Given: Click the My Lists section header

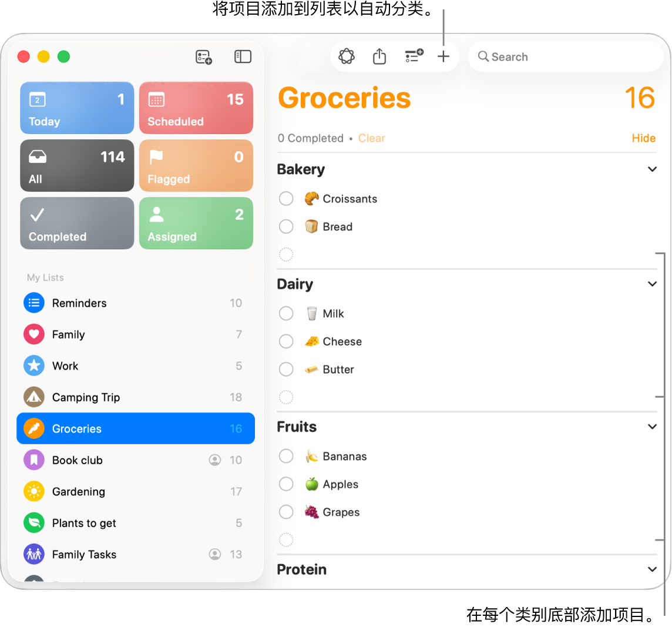Looking at the screenshot, I should tap(45, 277).
